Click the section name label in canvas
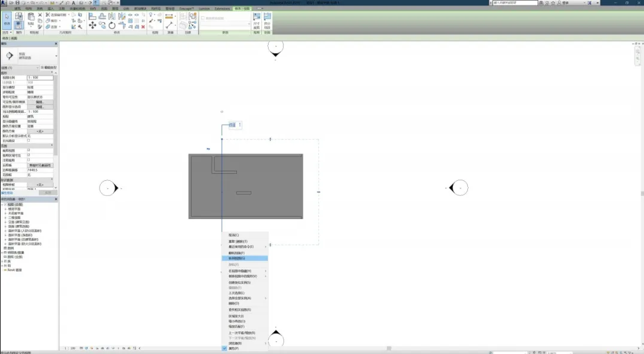 point(235,125)
